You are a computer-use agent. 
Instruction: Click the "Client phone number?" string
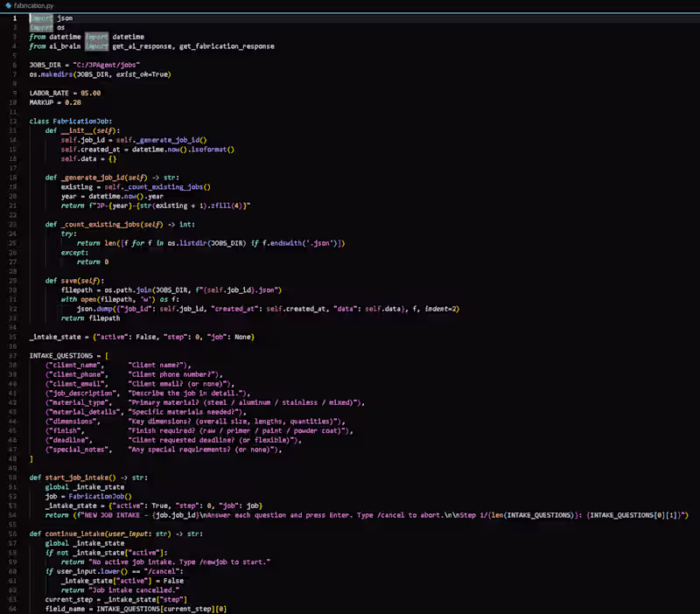pyautogui.click(x=173, y=374)
